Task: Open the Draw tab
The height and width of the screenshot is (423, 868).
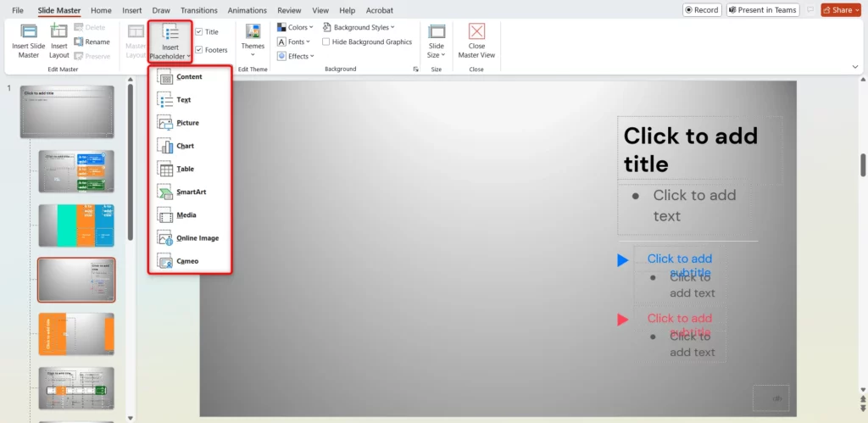Action: [161, 10]
